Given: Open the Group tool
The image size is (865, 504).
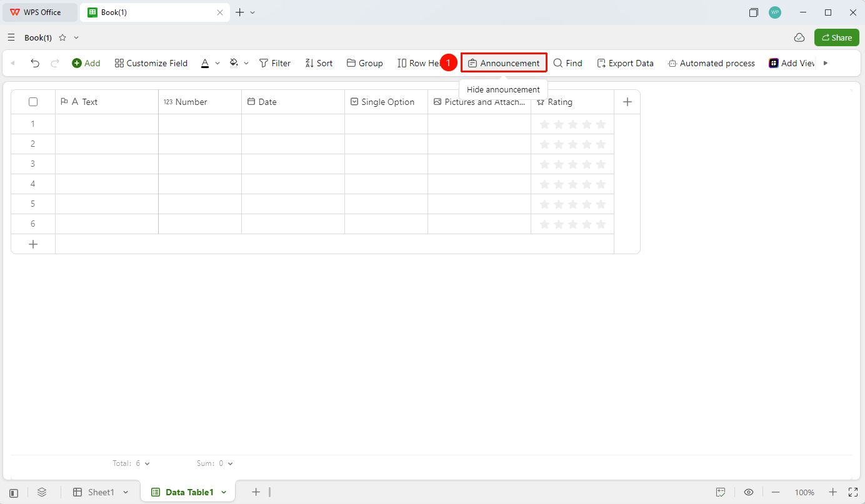Looking at the screenshot, I should (365, 63).
